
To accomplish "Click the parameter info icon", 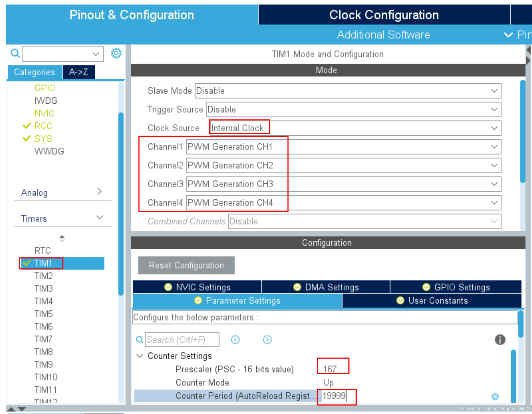I will (500, 340).
